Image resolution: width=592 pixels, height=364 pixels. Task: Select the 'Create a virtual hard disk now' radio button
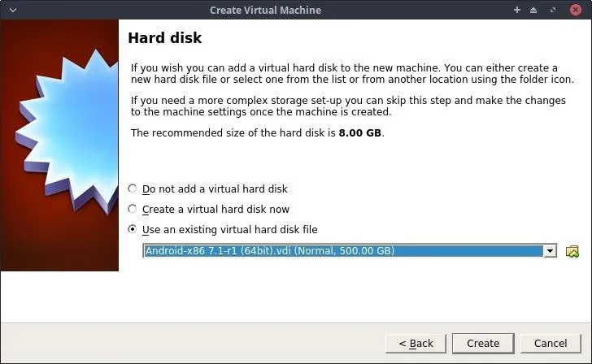tap(132, 209)
